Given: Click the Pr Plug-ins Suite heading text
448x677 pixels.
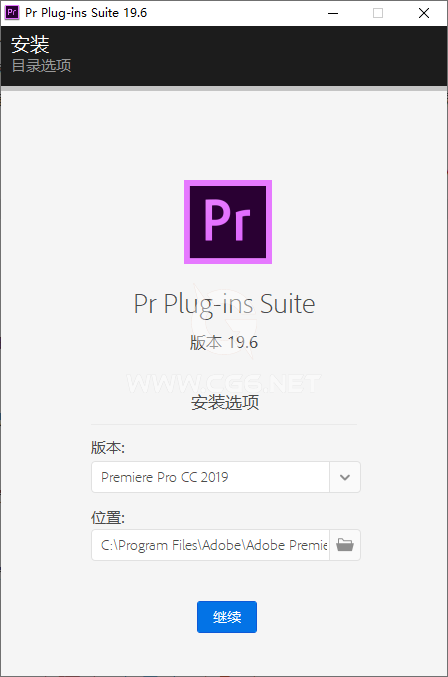Looking at the screenshot, I should click(224, 304).
